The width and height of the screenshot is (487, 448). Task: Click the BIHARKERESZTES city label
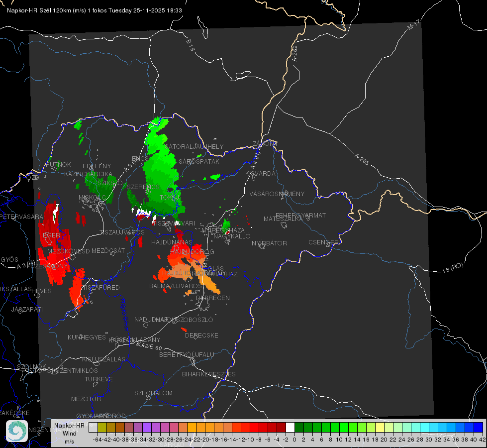tap(209, 374)
